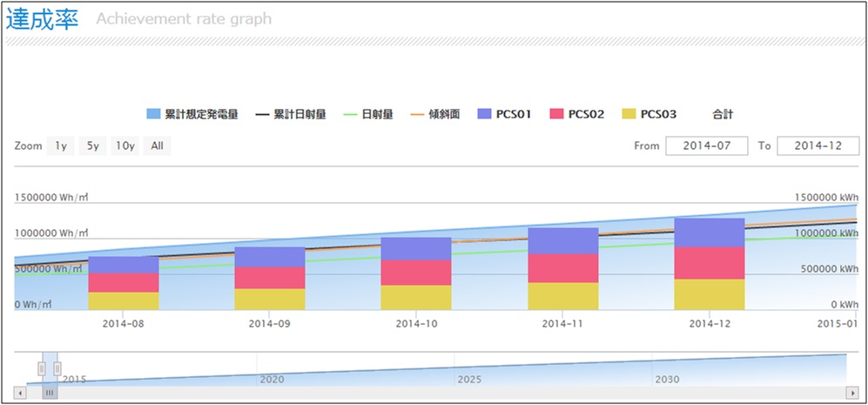Show All time range
The image size is (868, 405).
coord(158,146)
